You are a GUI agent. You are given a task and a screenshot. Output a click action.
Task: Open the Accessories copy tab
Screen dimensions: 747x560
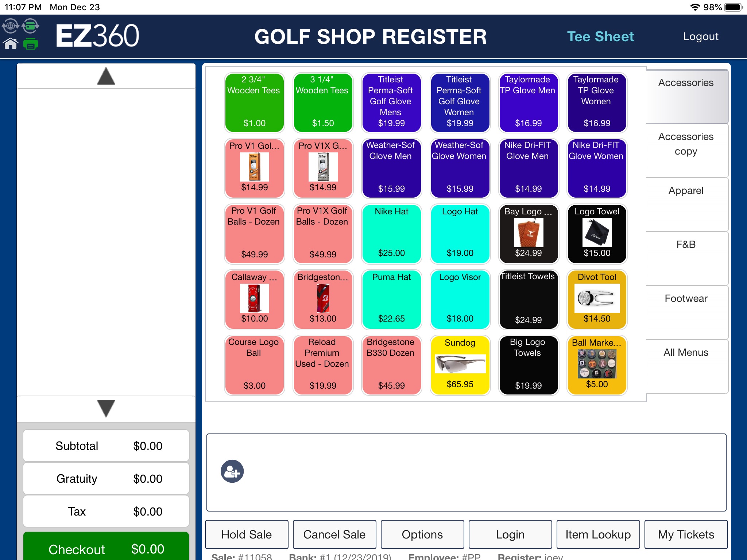point(686,150)
